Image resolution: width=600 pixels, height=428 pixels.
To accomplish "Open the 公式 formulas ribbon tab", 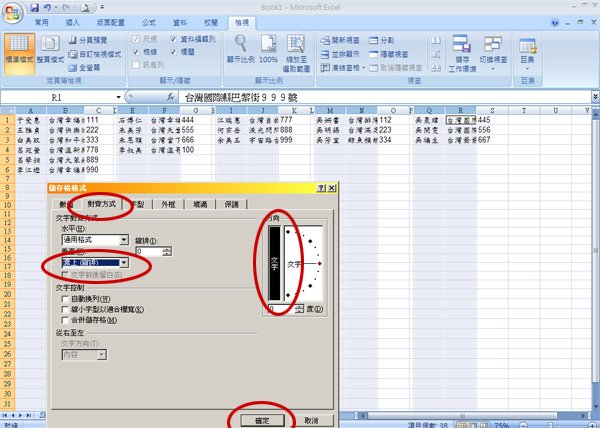I will point(149,23).
